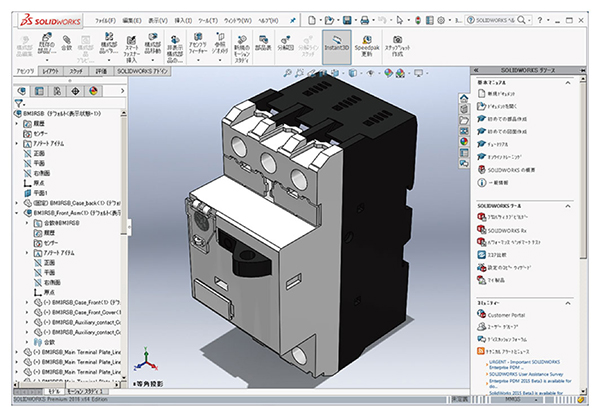
Task: Click the Rebuild traffic light icon
Action: 418,20
